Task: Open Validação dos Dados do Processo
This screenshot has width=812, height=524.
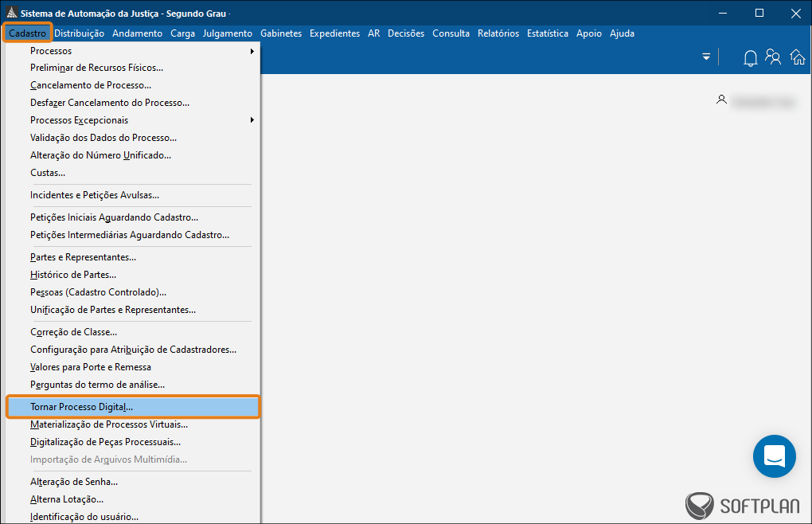Action: coord(133,138)
